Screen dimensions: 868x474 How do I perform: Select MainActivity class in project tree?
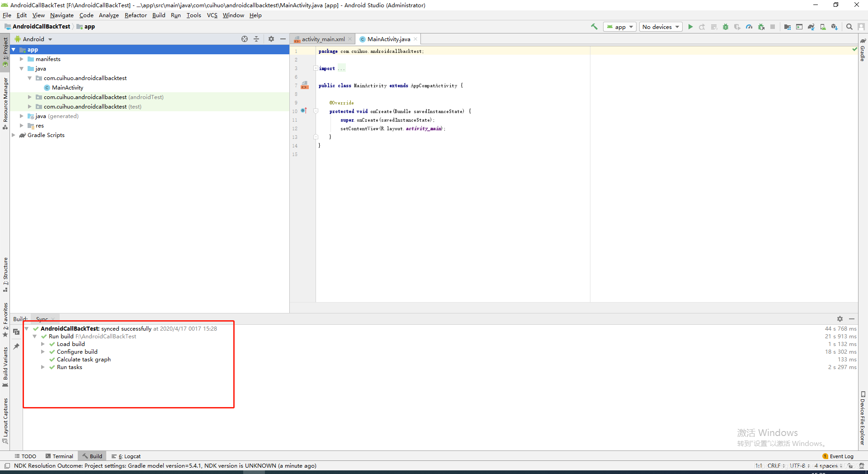pyautogui.click(x=67, y=88)
